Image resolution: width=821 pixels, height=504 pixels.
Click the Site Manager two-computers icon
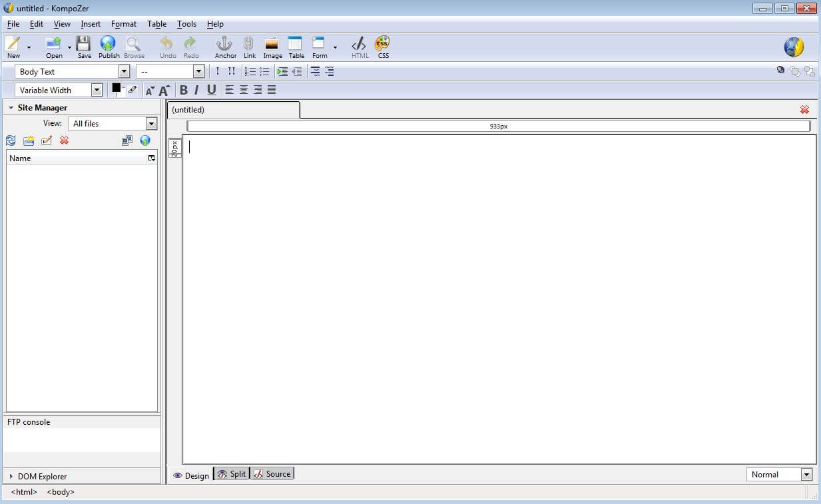(x=127, y=140)
